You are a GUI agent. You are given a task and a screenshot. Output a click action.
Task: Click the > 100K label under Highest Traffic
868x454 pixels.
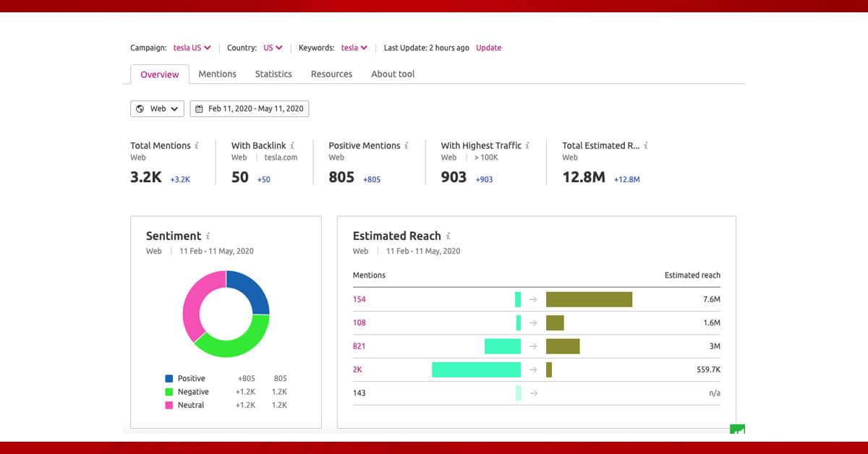(x=486, y=157)
